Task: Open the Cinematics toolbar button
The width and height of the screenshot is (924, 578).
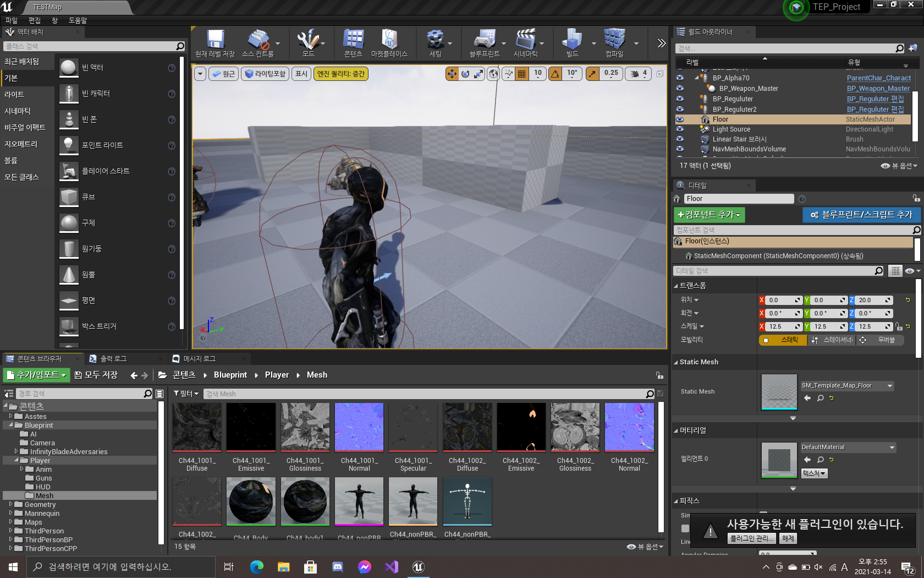Action: click(525, 43)
